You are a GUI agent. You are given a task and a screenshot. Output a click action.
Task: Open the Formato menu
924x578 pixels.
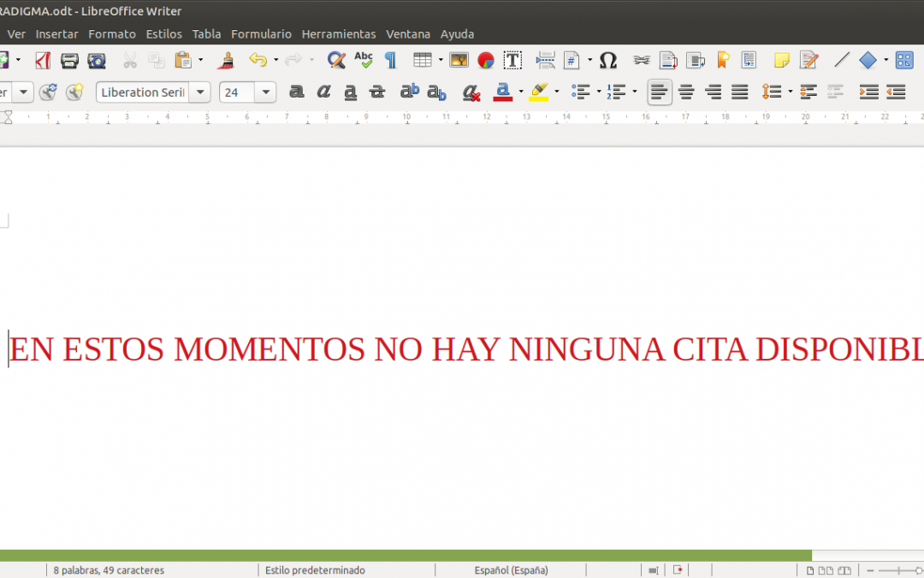pos(112,34)
